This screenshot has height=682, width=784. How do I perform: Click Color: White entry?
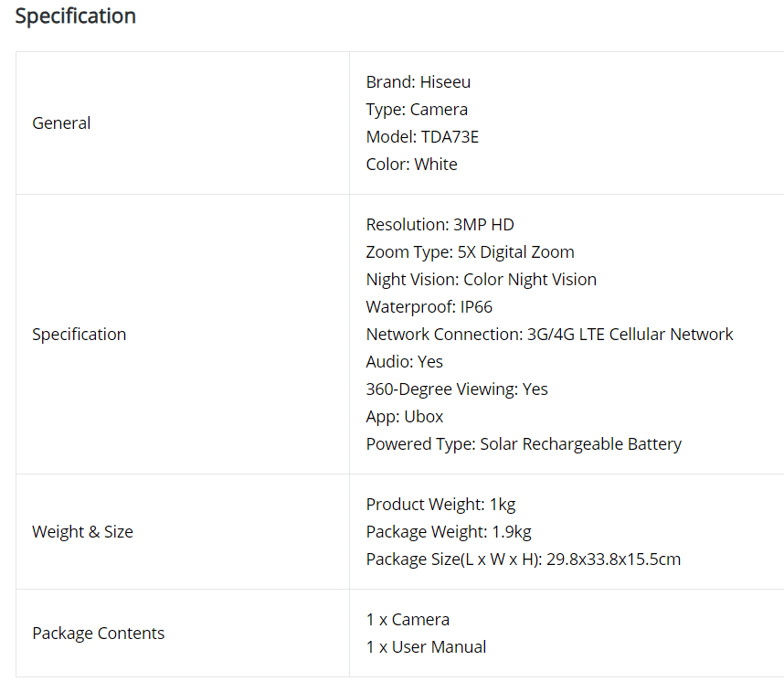pyautogui.click(x=411, y=165)
